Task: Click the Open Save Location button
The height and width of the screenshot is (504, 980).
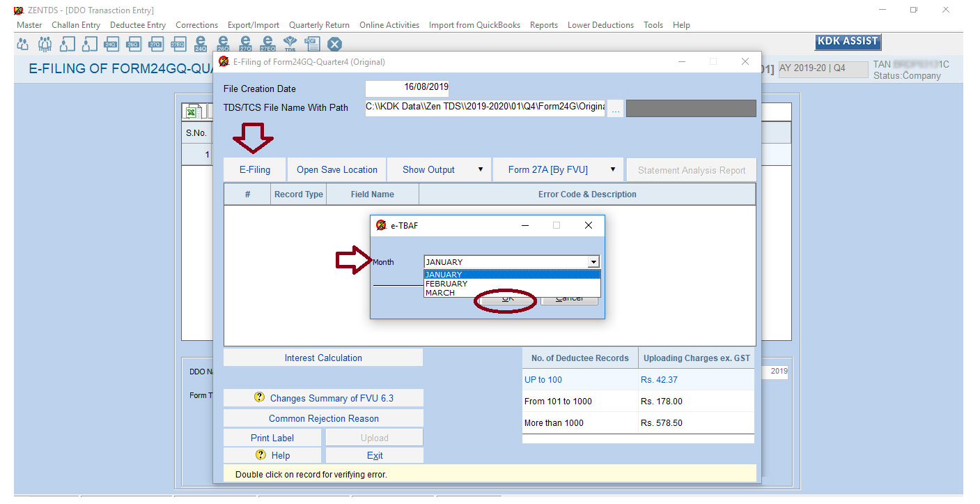Action: 337,169
